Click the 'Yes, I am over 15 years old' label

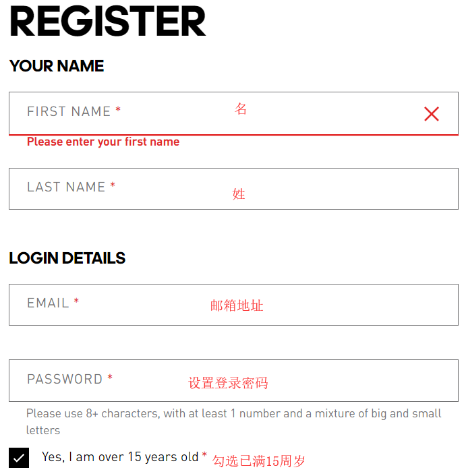[120, 457]
